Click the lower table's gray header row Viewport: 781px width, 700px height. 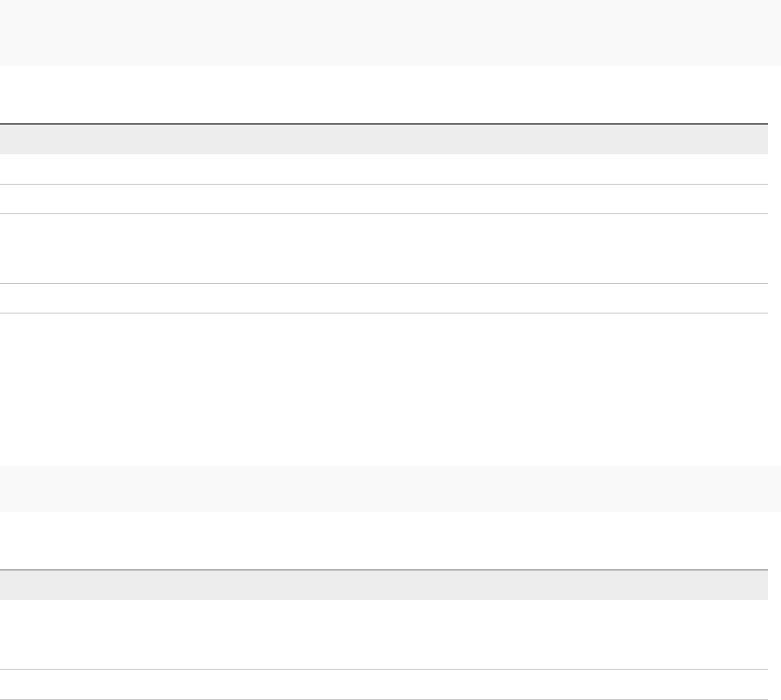click(x=384, y=585)
